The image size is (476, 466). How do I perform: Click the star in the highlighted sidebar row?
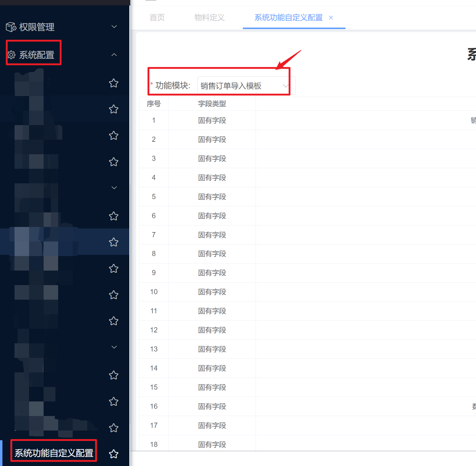pos(114,242)
